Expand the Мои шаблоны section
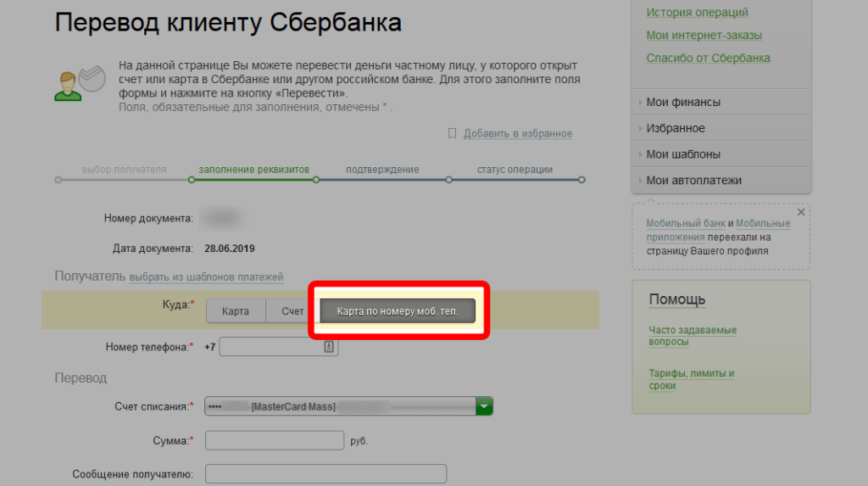Viewport: 868px width, 486px height. click(721, 154)
